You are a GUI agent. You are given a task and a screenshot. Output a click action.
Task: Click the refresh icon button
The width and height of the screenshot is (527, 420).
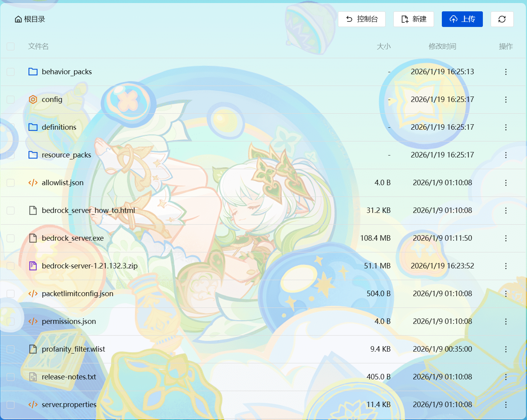pyautogui.click(x=502, y=19)
